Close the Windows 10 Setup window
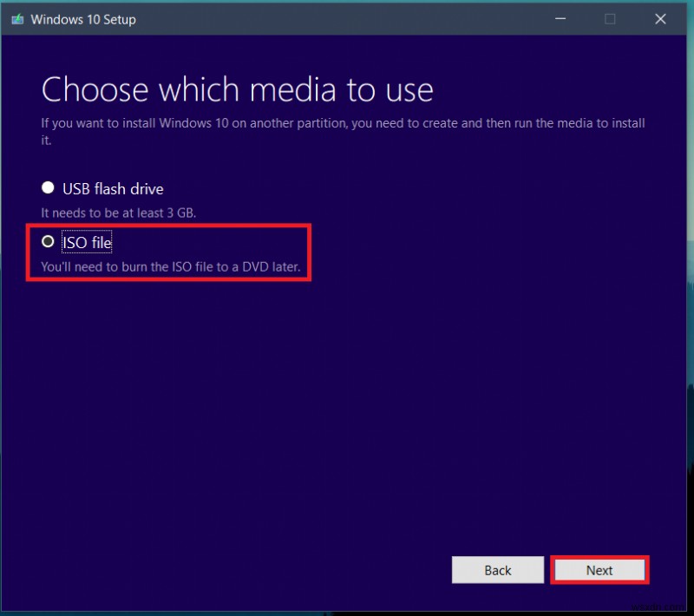 coord(660,18)
